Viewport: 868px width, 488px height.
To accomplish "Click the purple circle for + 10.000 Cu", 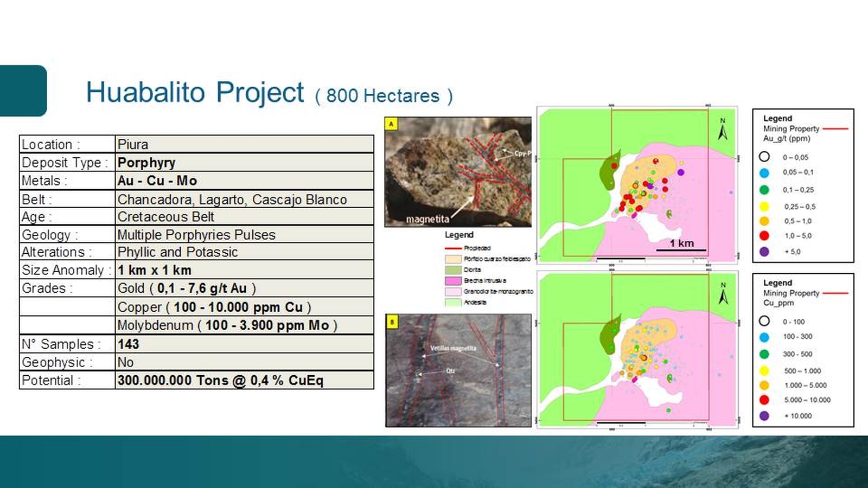I will coord(764,416).
